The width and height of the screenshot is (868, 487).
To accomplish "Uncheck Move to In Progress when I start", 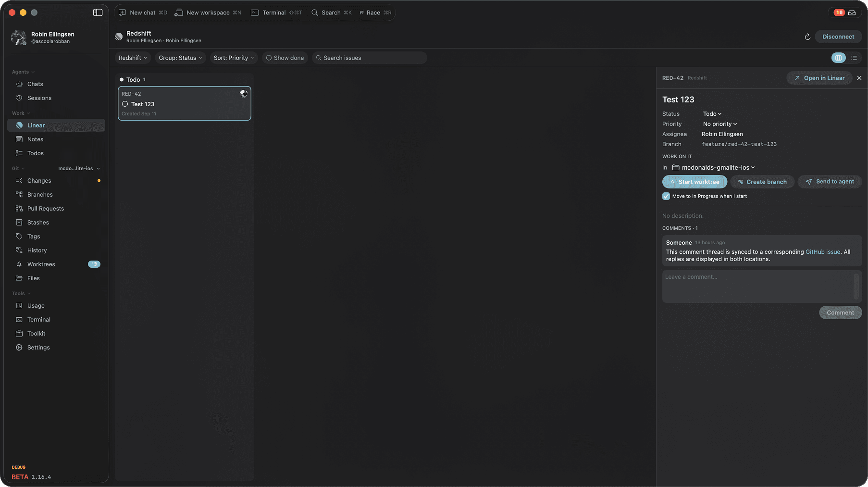I will 666,196.
